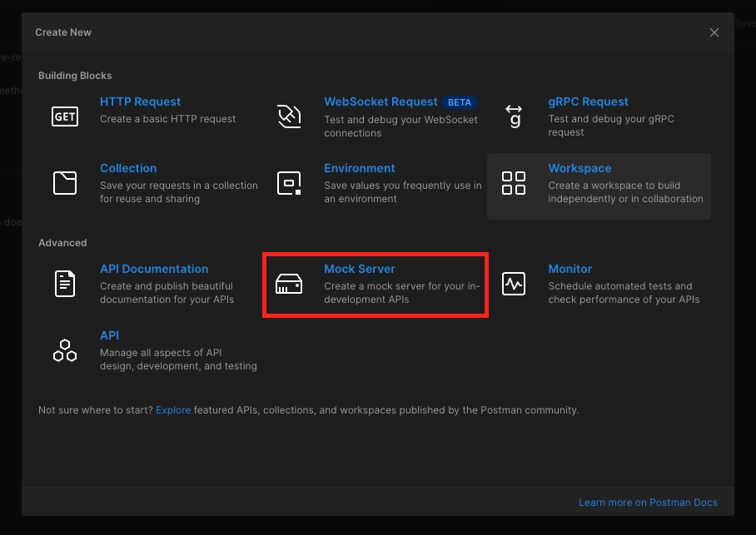Click 'Save your requests in a collection' description
756x535 pixels.
pos(179,192)
